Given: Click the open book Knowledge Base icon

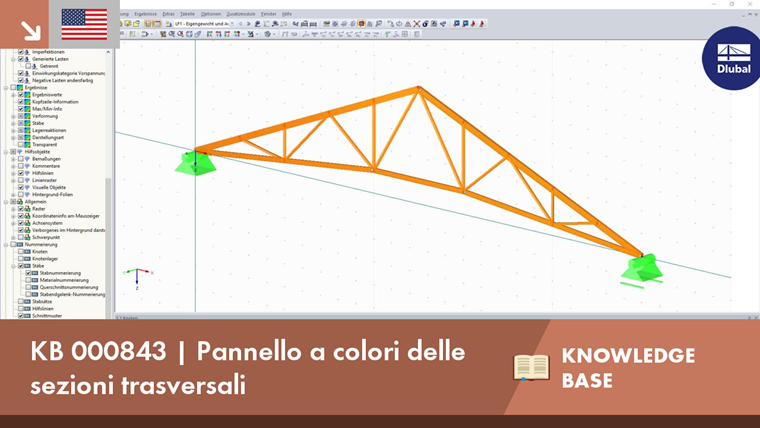Looking at the screenshot, I should point(531,367).
